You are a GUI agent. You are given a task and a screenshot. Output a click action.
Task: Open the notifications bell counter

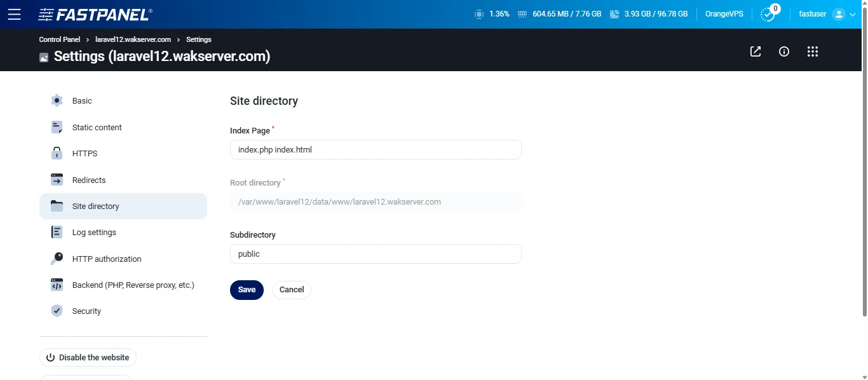pyautogui.click(x=769, y=13)
